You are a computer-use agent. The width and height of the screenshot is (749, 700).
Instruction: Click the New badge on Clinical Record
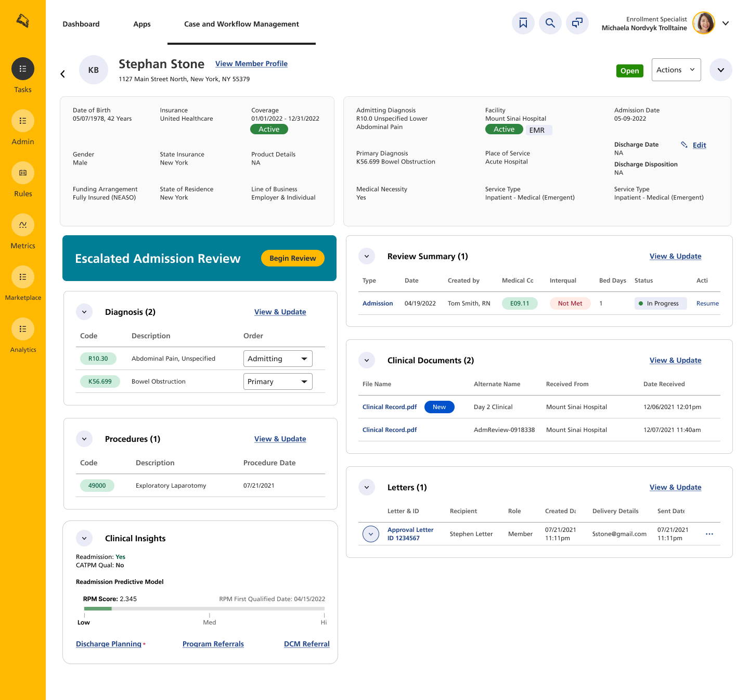tap(440, 407)
